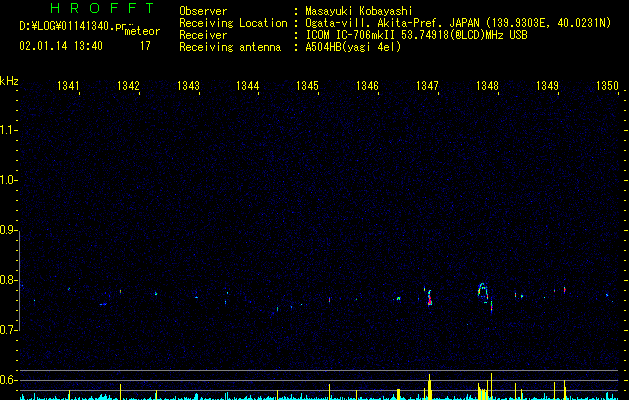Click the kHz axis unit label
This screenshot has width=629, height=400.
(x=9, y=81)
